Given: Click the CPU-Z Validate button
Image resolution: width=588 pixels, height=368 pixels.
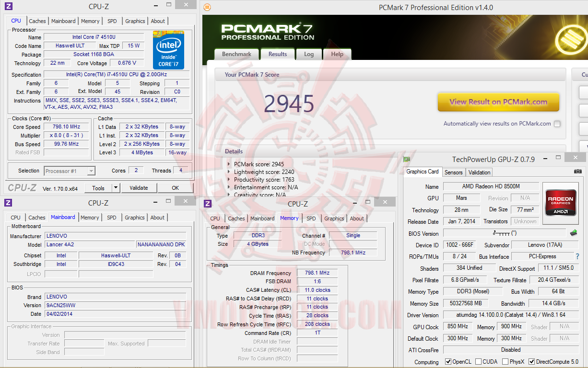Looking at the screenshot, I should pos(139,188).
